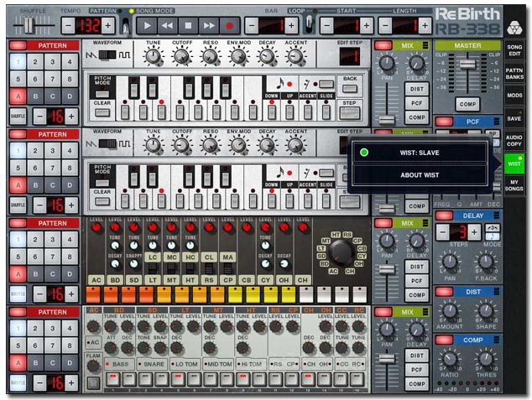Screen dimensions: 532x400
Task: Toggle the PCF effect power button
Action: [x=444, y=122]
